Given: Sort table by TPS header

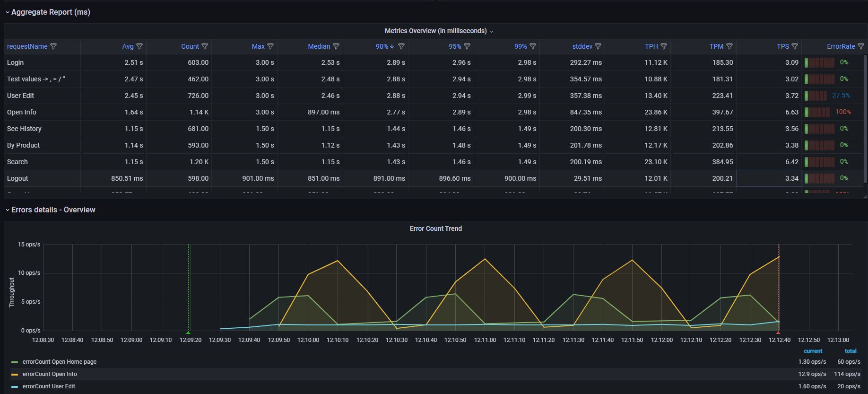Looking at the screenshot, I should click(783, 46).
